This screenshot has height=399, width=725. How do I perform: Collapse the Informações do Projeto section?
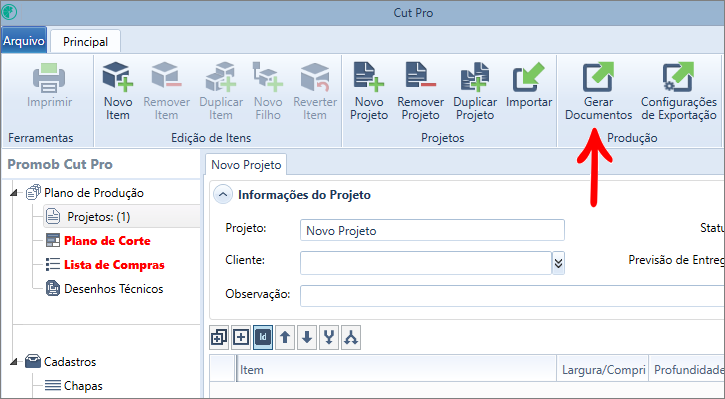pyautogui.click(x=223, y=195)
